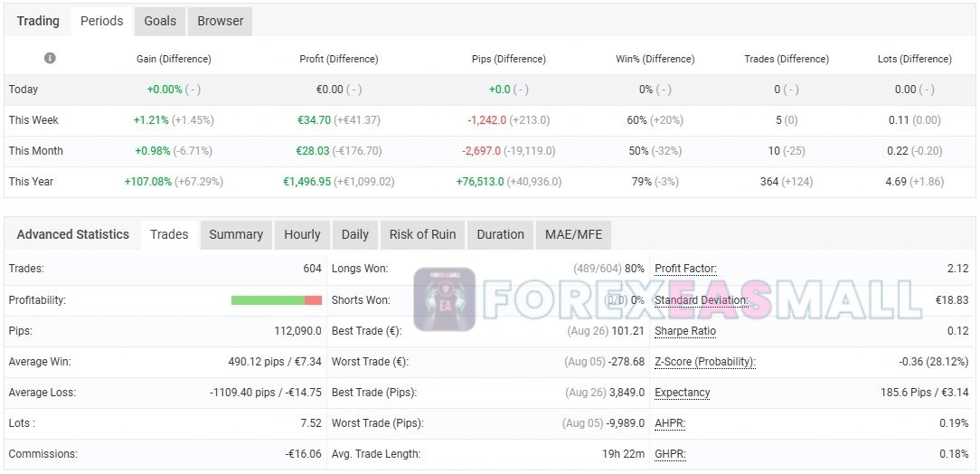Click the Gain (Difference) column header
This screenshot has height=474, width=980.
click(174, 59)
